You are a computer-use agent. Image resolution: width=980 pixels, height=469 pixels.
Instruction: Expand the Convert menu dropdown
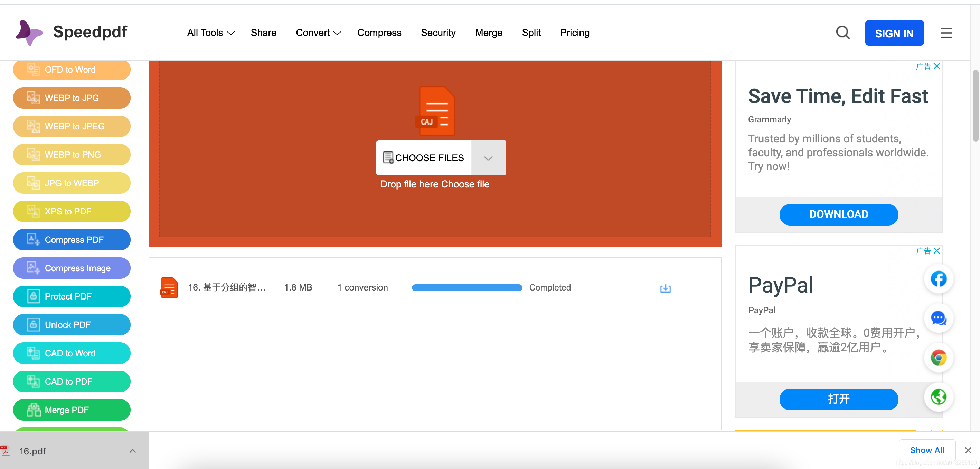coord(318,33)
